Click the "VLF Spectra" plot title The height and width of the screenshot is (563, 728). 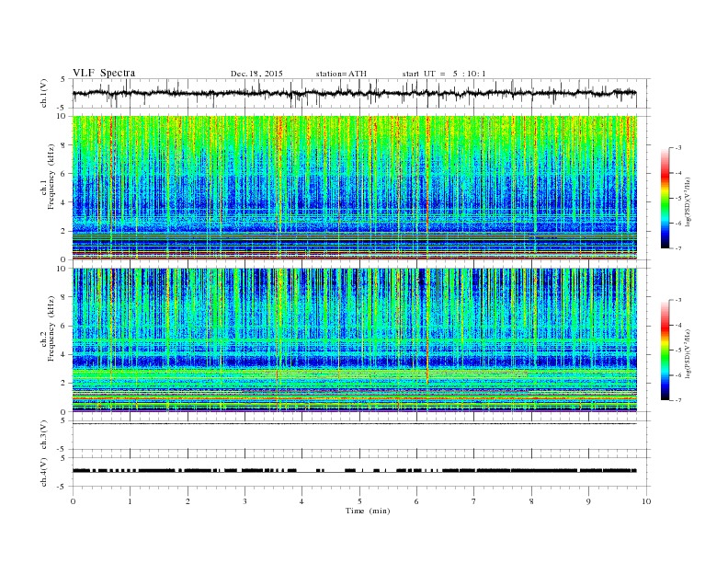(104, 73)
